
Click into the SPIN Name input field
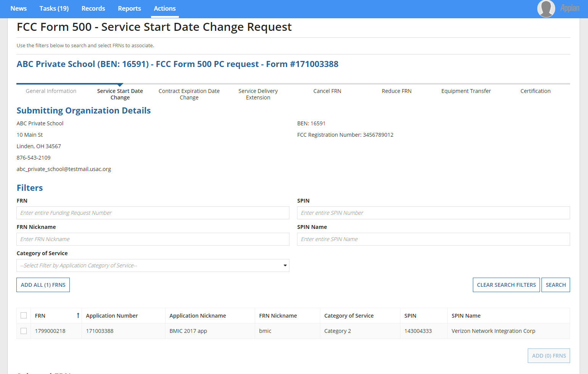[x=433, y=239]
